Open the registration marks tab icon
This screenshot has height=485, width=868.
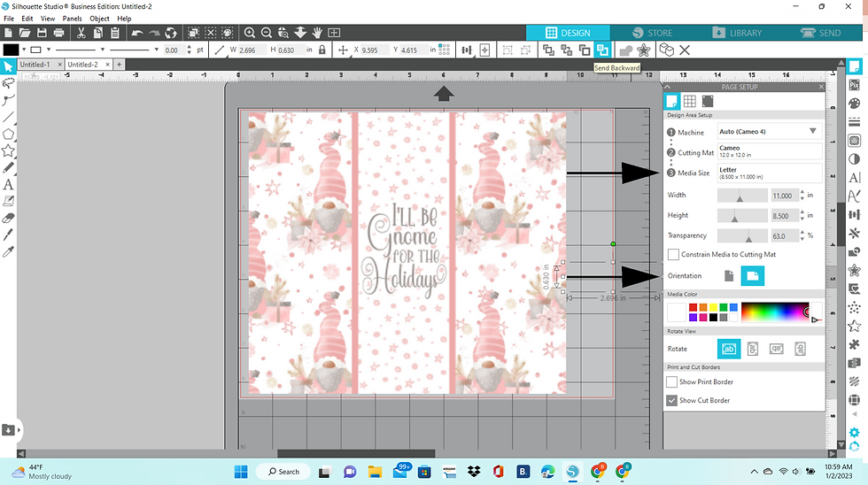tap(708, 101)
